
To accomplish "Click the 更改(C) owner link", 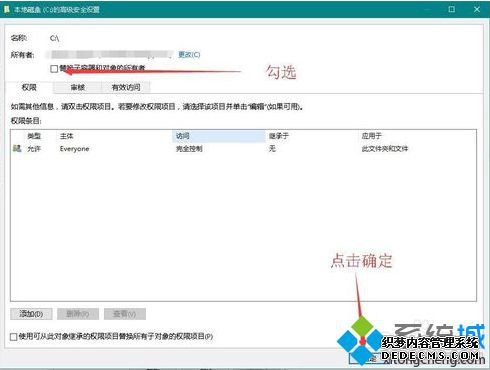I will click(x=189, y=54).
